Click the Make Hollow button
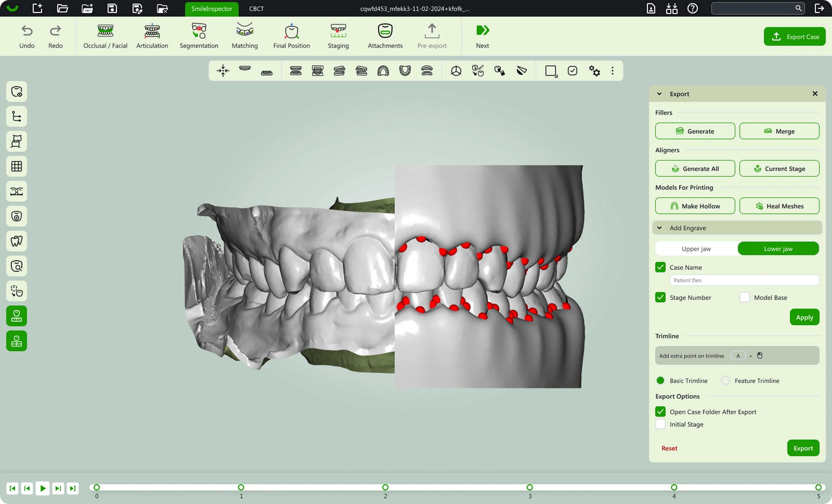Screen dimensions: 832x504 tap(695, 206)
